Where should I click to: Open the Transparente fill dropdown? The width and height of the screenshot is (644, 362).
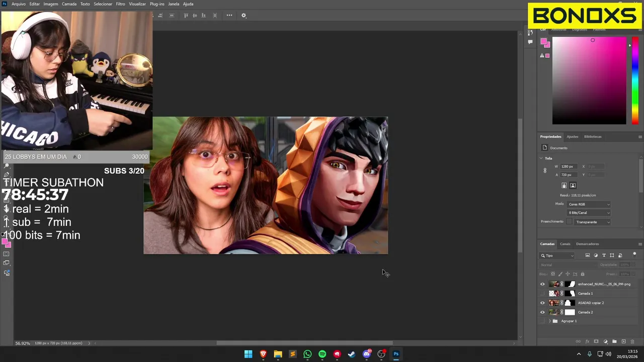click(593, 222)
